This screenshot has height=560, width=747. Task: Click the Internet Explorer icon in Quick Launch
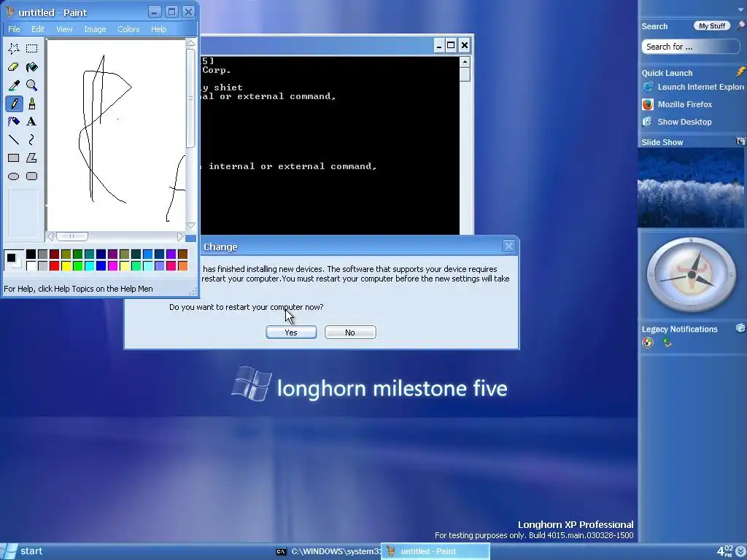click(x=648, y=87)
